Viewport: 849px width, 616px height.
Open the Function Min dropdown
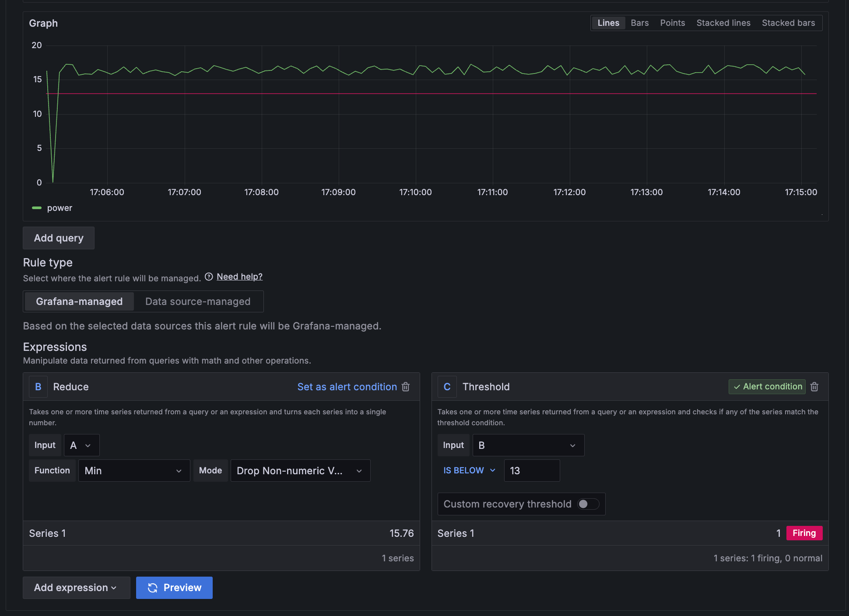click(x=133, y=471)
